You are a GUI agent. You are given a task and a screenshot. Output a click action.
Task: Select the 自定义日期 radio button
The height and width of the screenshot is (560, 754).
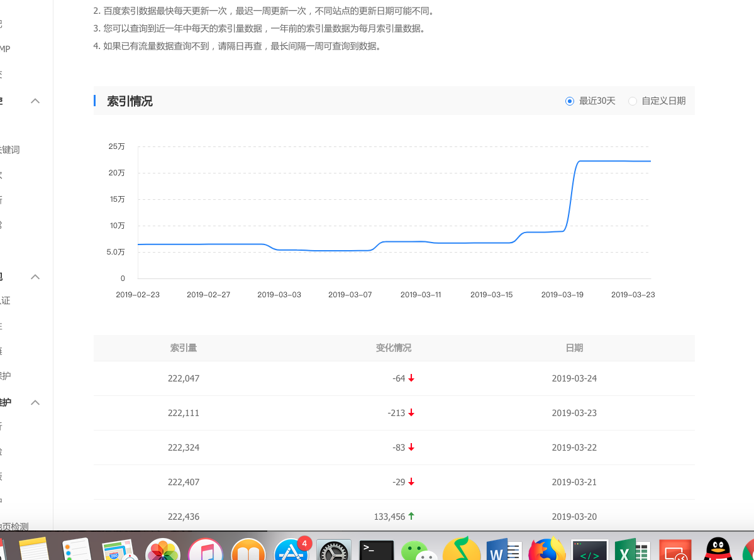click(633, 101)
